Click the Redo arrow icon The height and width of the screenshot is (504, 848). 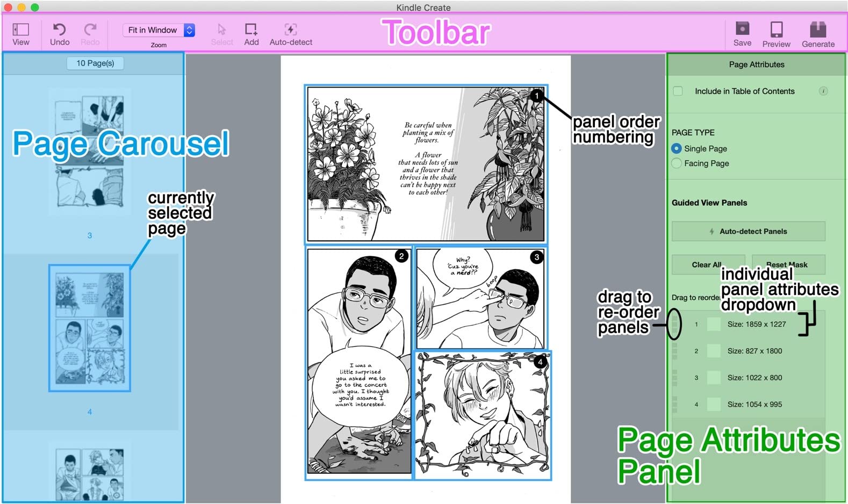coord(90,29)
